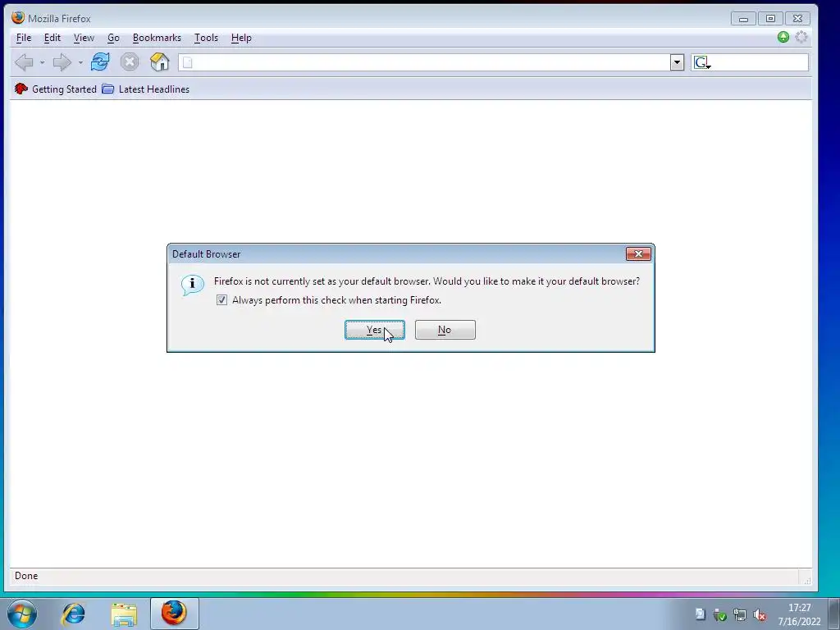The height and width of the screenshot is (630, 840).
Task: Open Windows Explorer from taskbar
Action: tap(124, 614)
